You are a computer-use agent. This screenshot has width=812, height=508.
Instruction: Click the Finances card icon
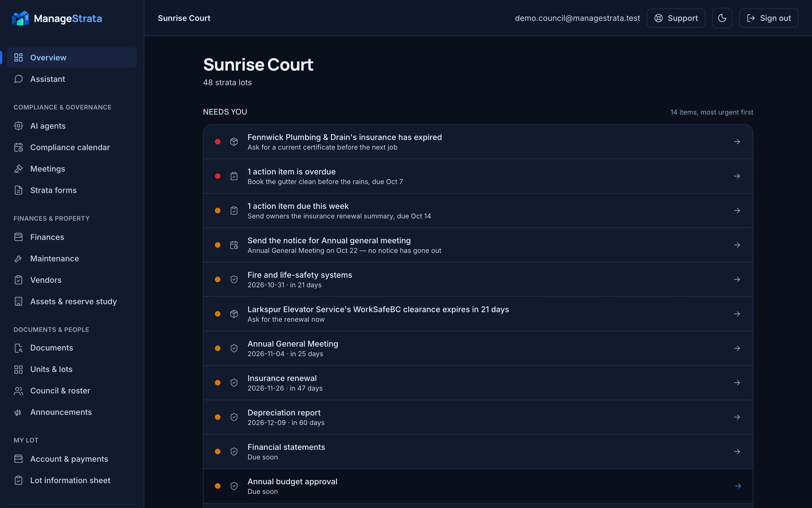tap(18, 237)
